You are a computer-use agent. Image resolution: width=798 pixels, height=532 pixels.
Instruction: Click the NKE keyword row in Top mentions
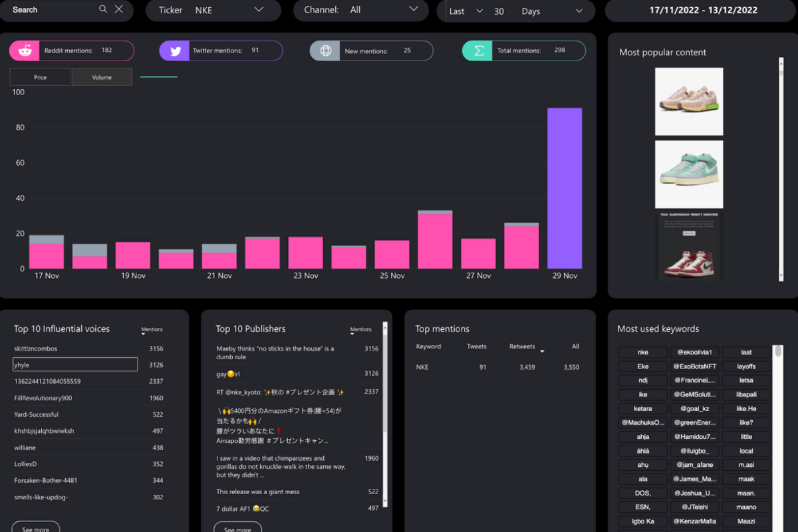click(497, 367)
